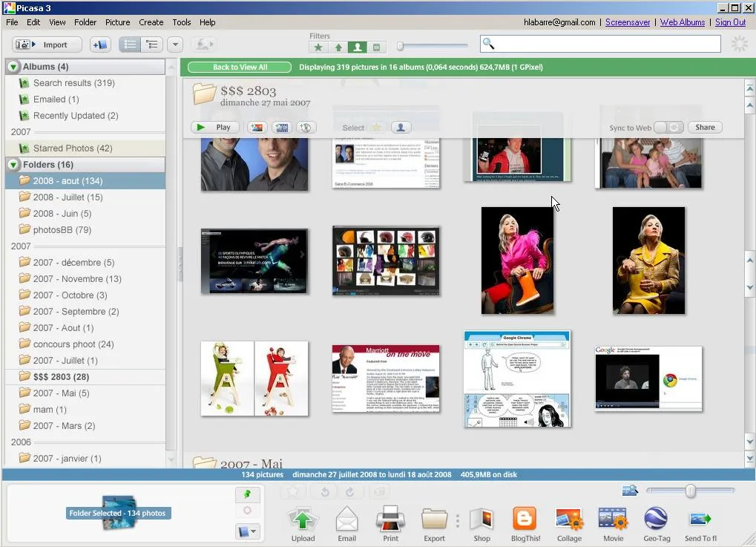
Task: Adjust the thumbnail zoom slider
Action: click(x=690, y=491)
